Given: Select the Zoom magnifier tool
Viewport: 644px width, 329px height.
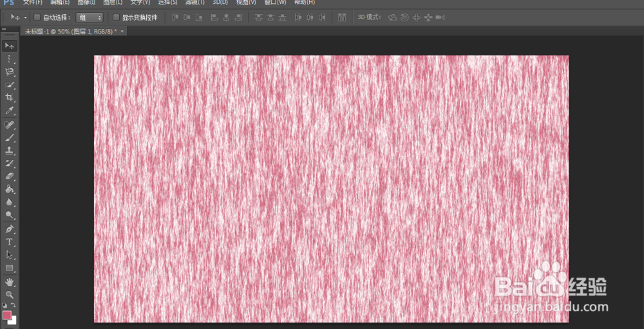Looking at the screenshot, I should (10, 295).
